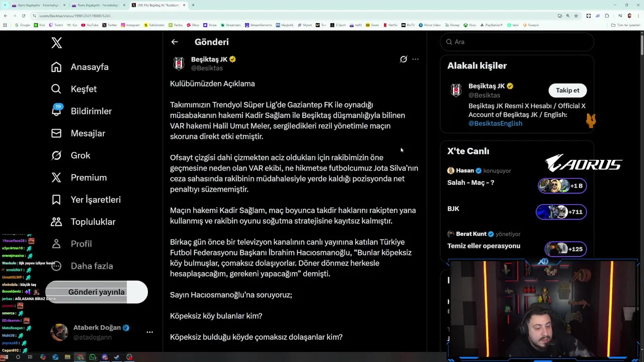Open Netflix bookmark
Image resolution: width=644 pixels, height=362 pixels.
pos(390,25)
